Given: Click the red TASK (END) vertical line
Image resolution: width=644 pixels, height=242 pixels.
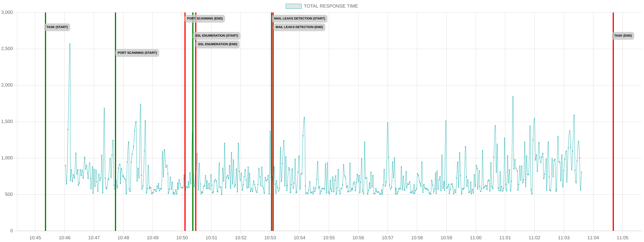Looking at the screenshot, I should click(x=613, y=122).
